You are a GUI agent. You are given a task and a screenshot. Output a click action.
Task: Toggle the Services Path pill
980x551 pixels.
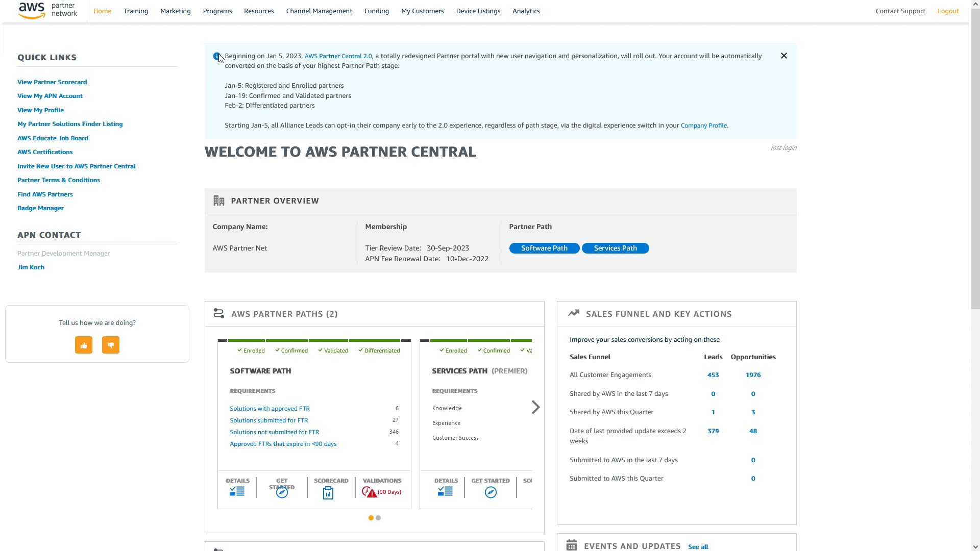pos(615,248)
